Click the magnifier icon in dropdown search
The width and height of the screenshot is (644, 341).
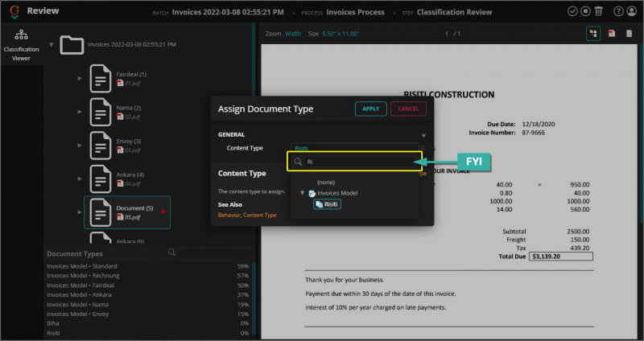(x=298, y=162)
